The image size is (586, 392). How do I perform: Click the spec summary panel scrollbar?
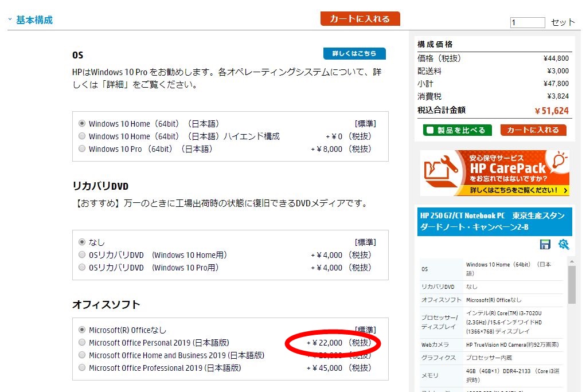pos(572,285)
